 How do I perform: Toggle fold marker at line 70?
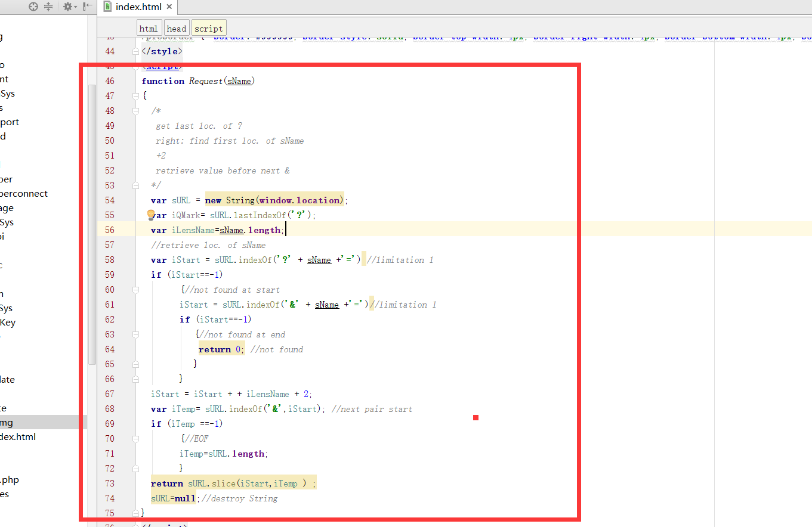[136, 439]
